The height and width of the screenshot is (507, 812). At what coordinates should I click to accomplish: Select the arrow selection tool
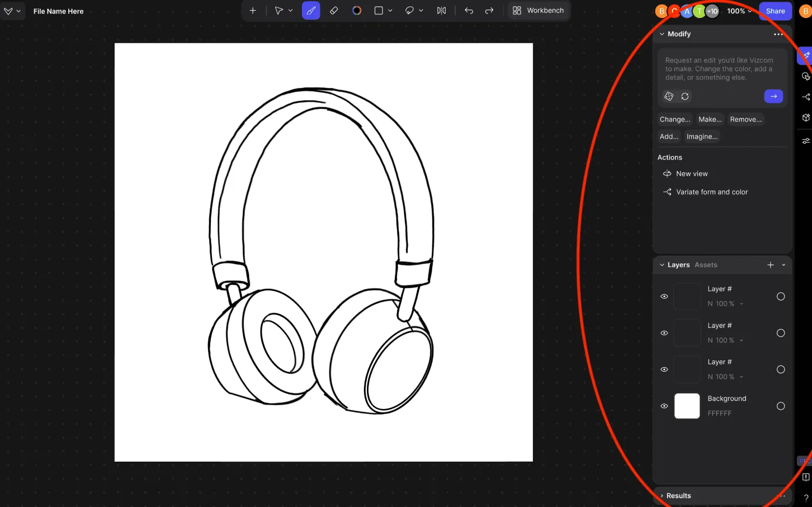278,11
